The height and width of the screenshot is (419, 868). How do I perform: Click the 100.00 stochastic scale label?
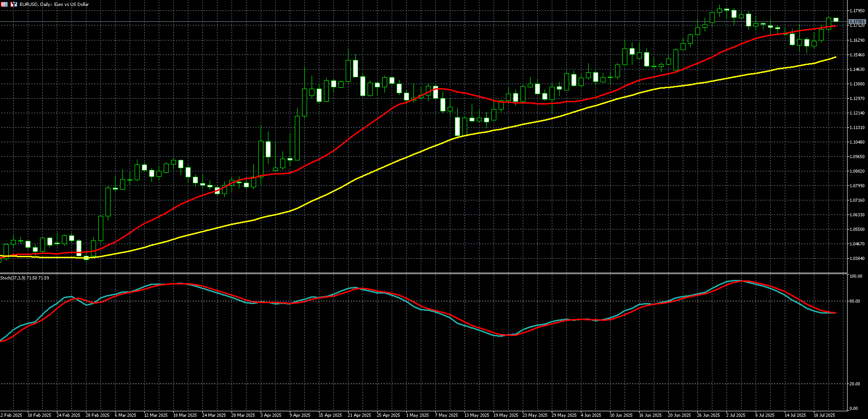[x=856, y=276]
